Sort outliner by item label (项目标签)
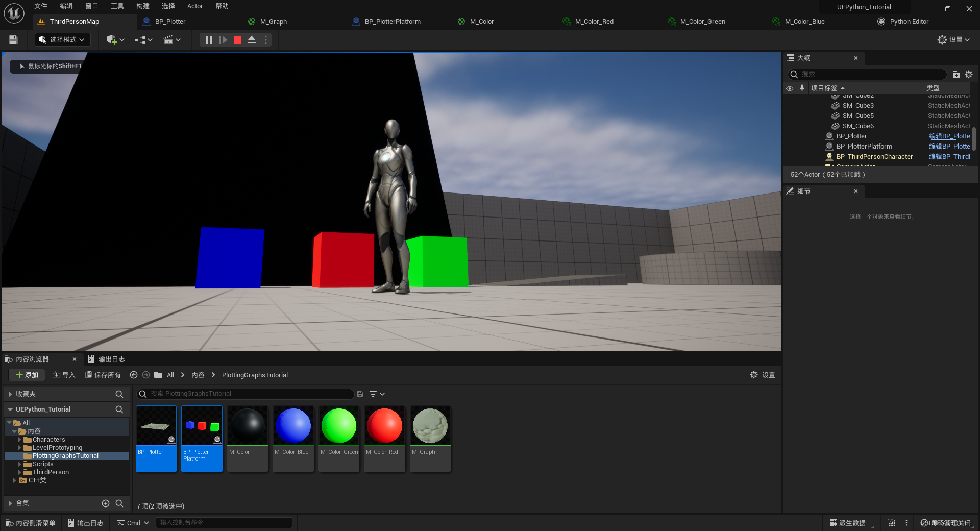The image size is (980, 531). [x=824, y=88]
